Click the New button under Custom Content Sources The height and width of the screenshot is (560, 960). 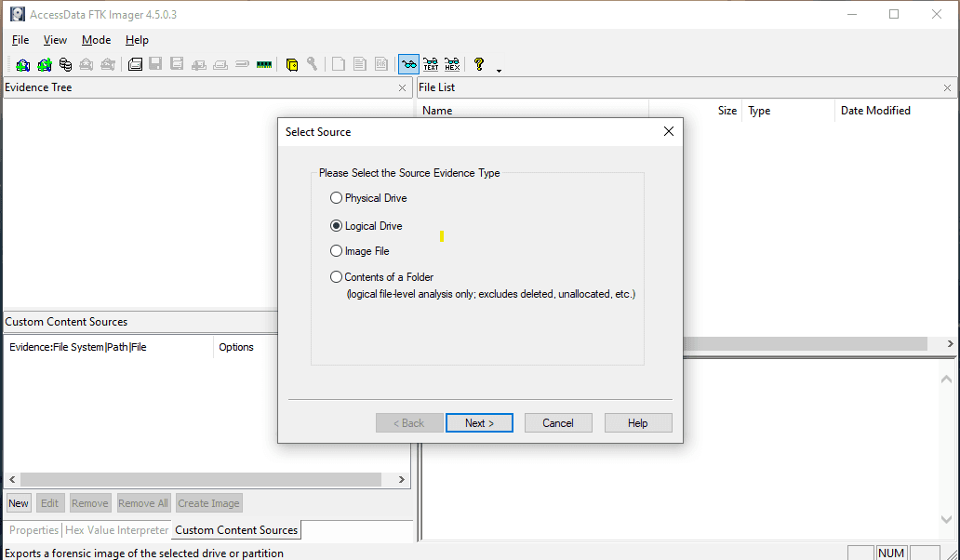(x=19, y=503)
